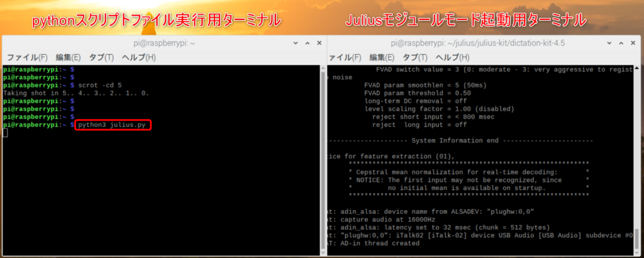Click 'FVAD switch value = 3' line

click(x=504, y=69)
